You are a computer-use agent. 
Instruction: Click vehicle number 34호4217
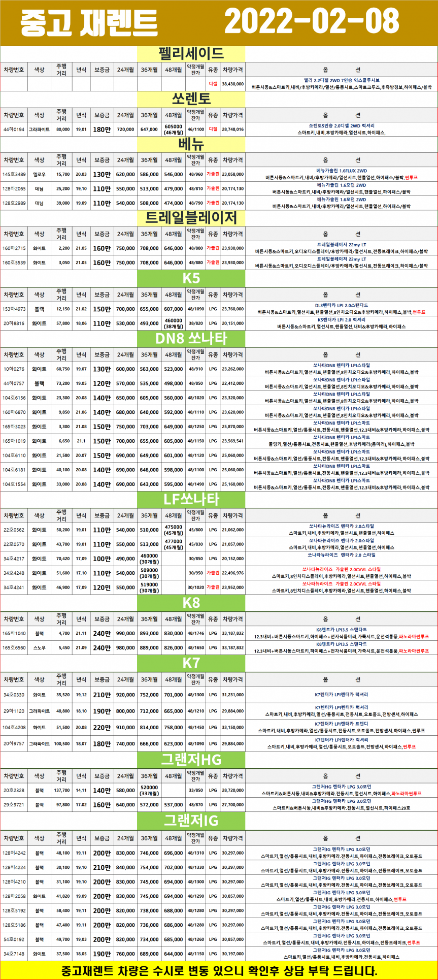14,559
